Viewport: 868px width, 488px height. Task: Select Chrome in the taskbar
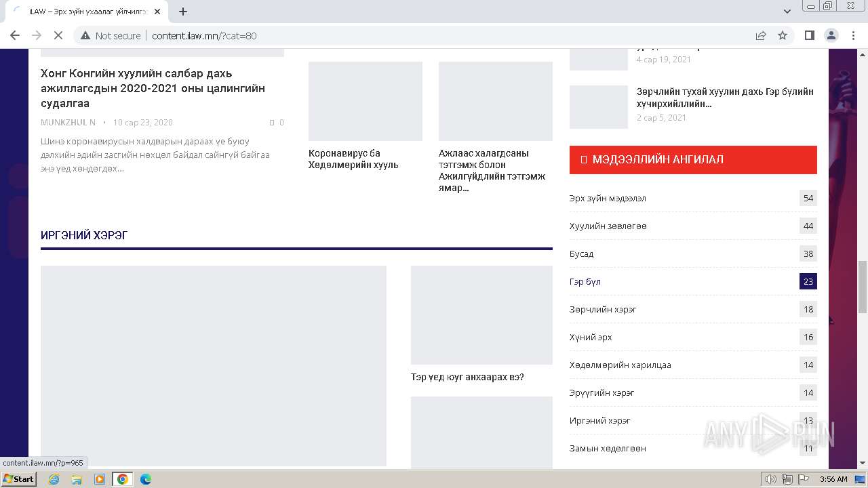pos(123,479)
